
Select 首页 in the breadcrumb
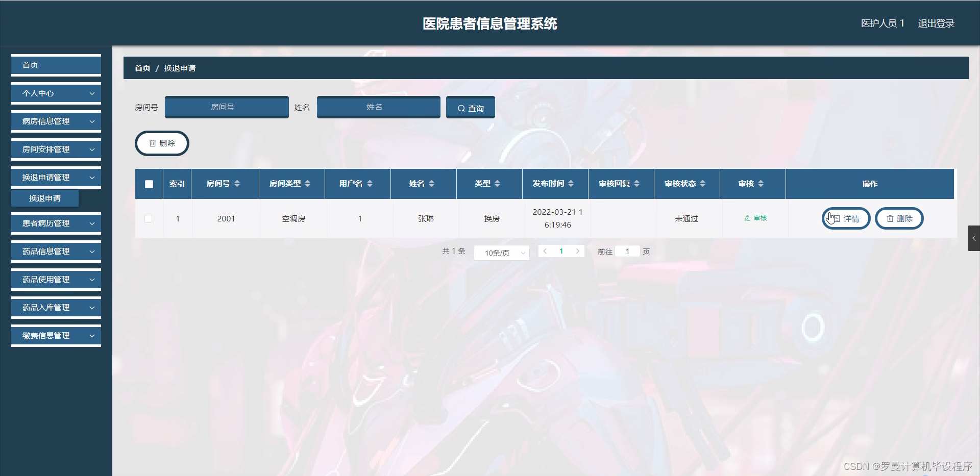(x=142, y=68)
